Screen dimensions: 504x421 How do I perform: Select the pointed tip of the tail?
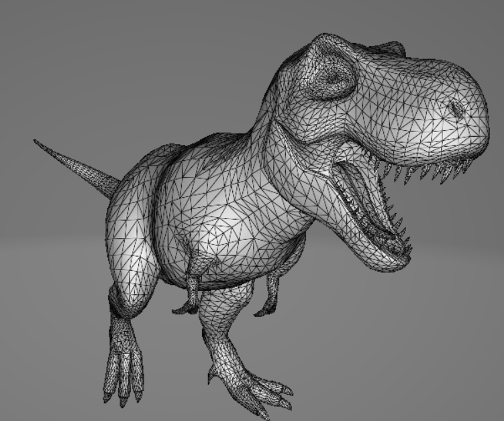point(37,142)
